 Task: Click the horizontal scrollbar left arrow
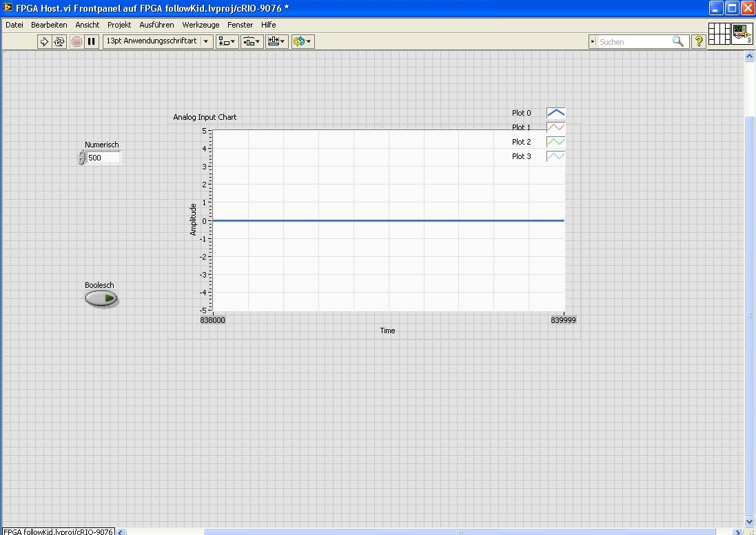(x=121, y=532)
